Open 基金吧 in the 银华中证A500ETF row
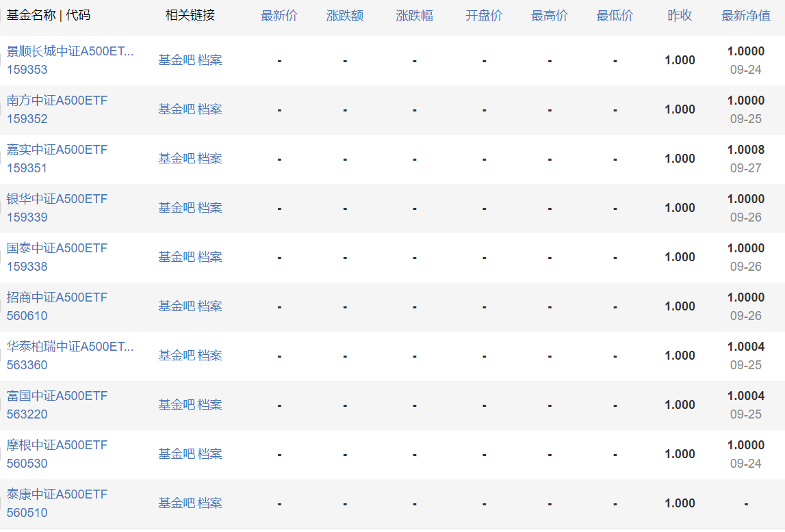 click(177, 208)
